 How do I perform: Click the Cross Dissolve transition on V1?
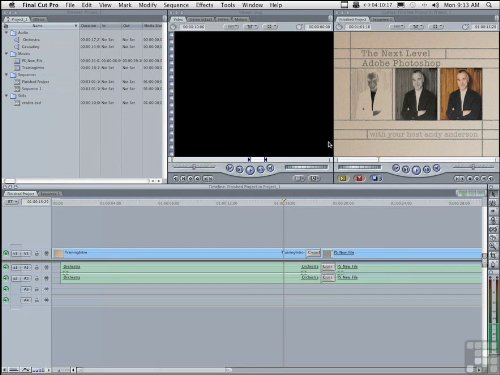[x=313, y=253]
